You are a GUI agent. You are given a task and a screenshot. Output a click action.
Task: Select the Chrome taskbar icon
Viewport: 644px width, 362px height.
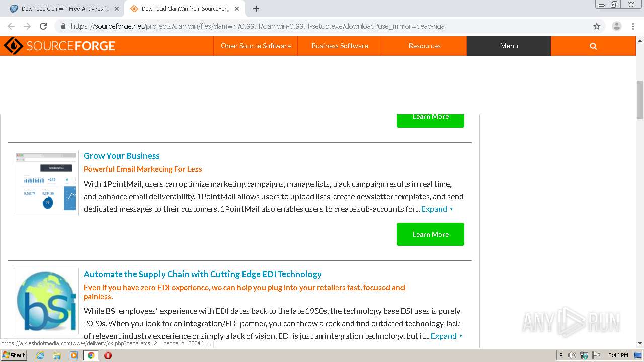tap(91, 355)
